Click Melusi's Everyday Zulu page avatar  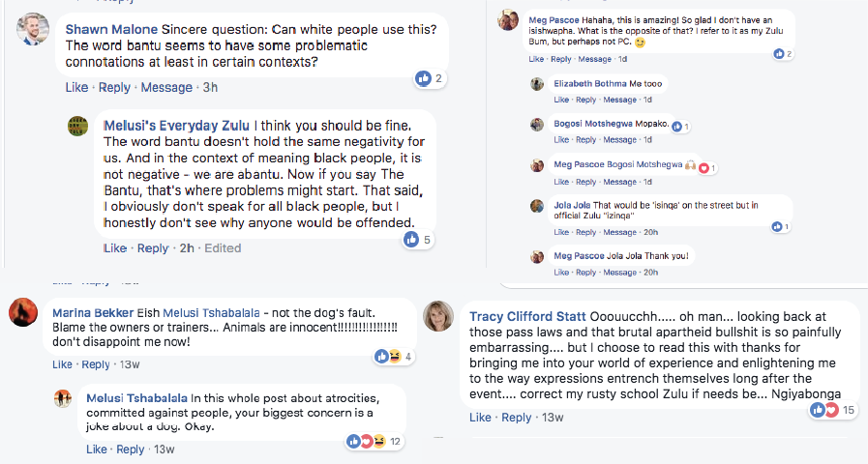click(78, 127)
